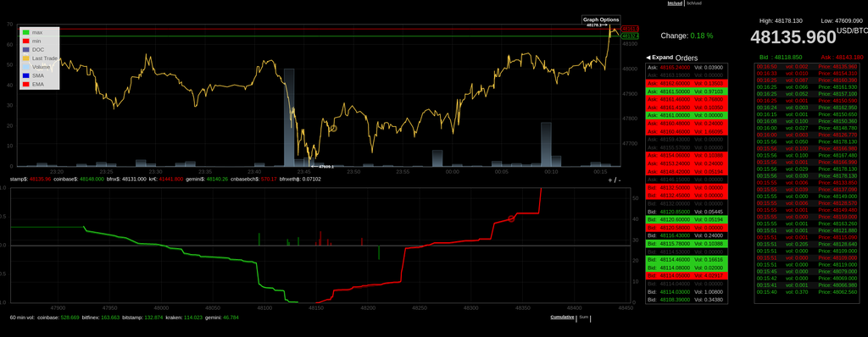Viewport: 868px width, 337px height.
Task: Click the coinbase 528.669 60 min volume
Action: tap(58, 317)
